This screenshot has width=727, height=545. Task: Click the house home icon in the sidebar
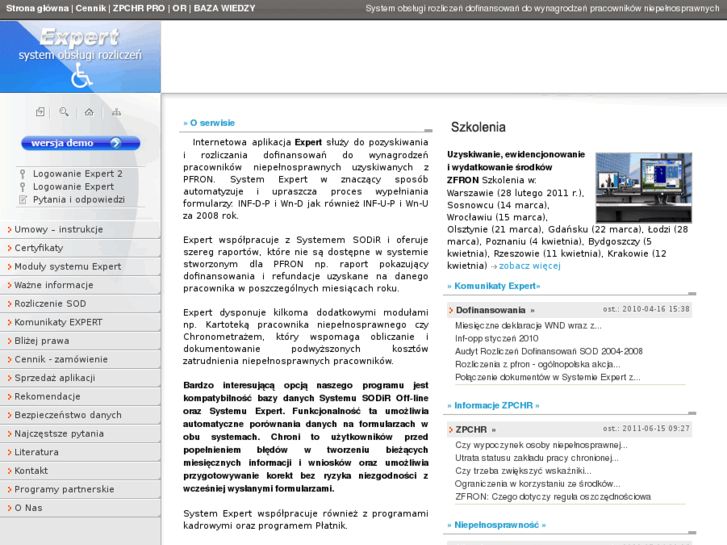[89, 112]
